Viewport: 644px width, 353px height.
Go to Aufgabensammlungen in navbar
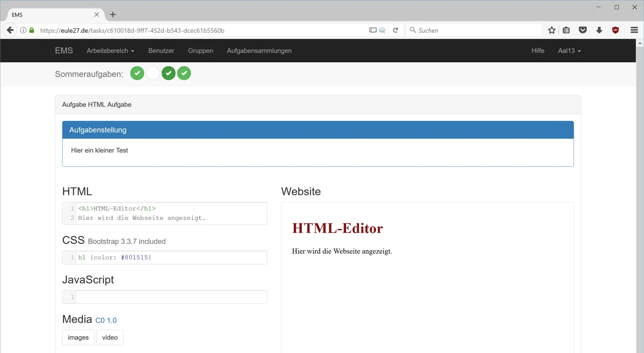tap(259, 51)
